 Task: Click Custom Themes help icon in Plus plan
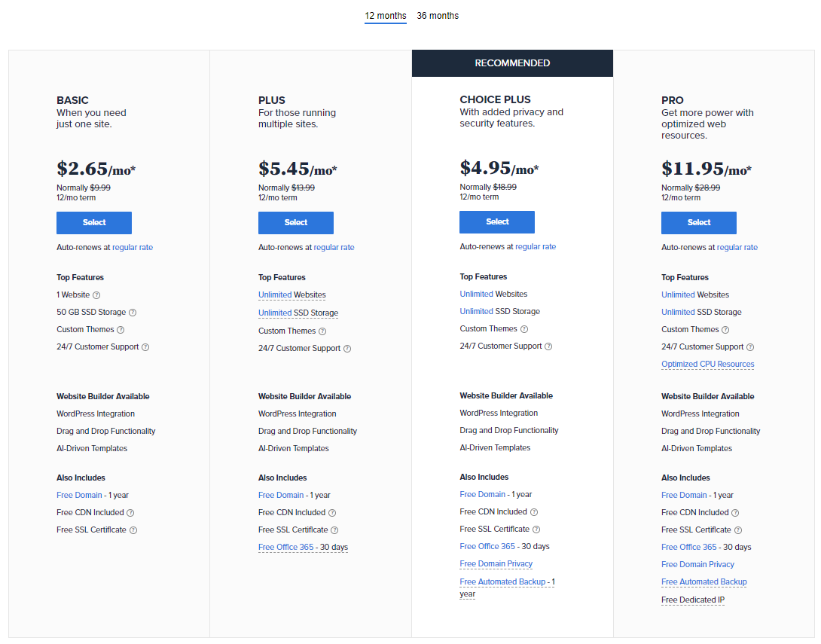pyautogui.click(x=322, y=331)
